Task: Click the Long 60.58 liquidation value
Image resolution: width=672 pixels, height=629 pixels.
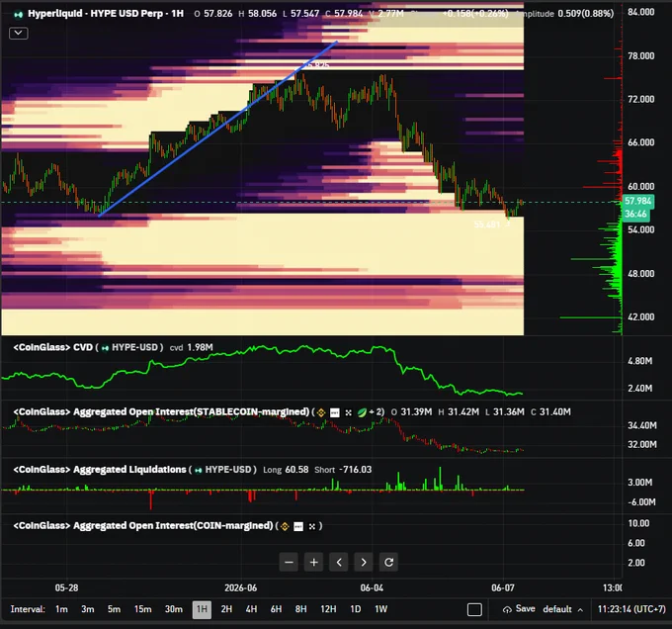Action: click(x=286, y=470)
